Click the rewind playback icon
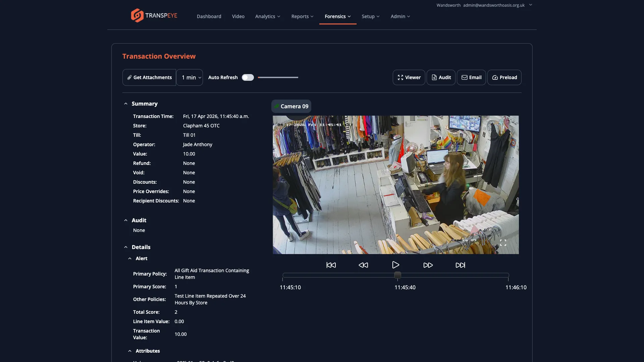644x362 pixels. click(363, 265)
